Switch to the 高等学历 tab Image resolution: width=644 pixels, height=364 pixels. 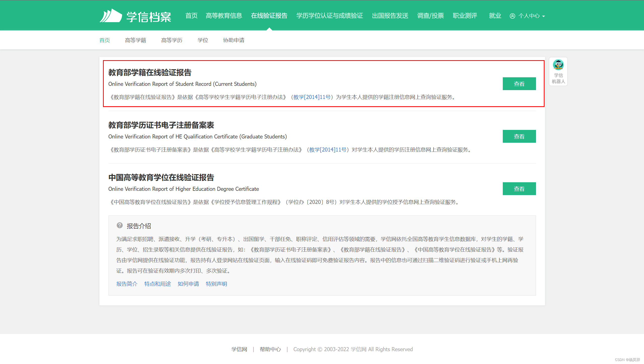[172, 40]
